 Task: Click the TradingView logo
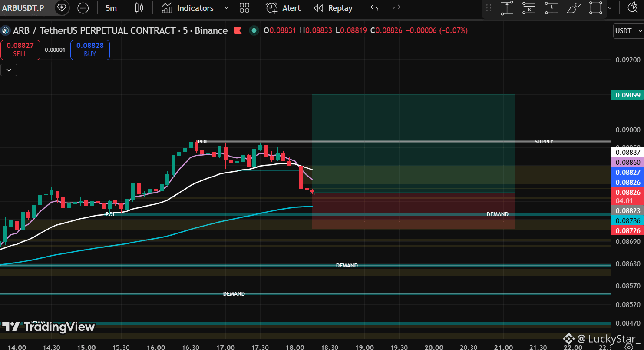48,327
